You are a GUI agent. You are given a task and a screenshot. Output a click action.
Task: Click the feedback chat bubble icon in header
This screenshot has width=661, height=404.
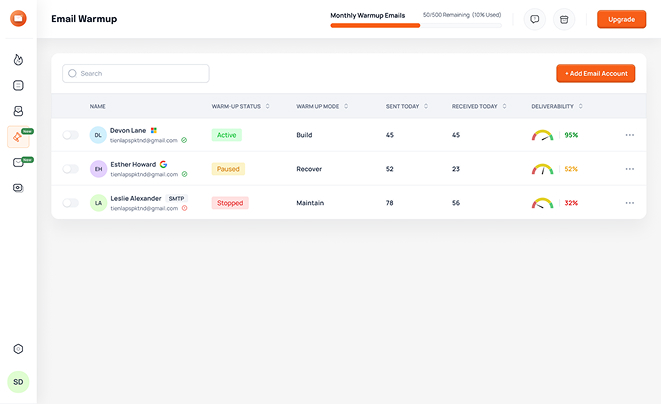[x=535, y=19]
